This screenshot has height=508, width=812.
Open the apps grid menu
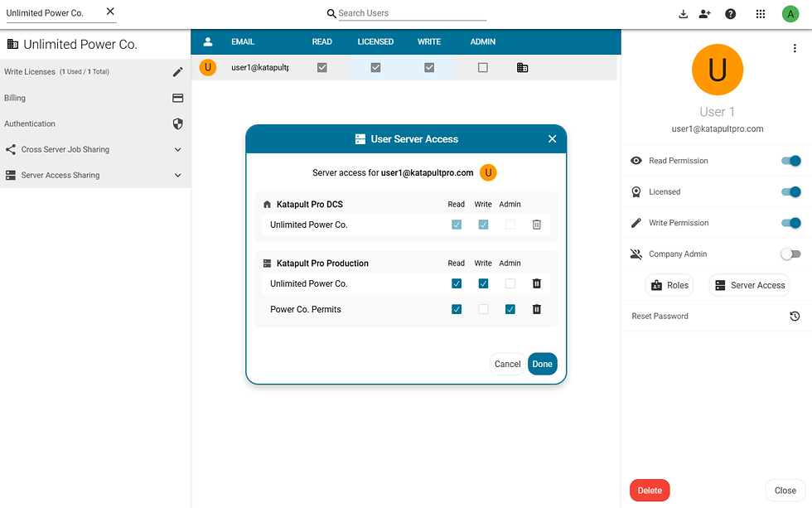click(x=761, y=14)
